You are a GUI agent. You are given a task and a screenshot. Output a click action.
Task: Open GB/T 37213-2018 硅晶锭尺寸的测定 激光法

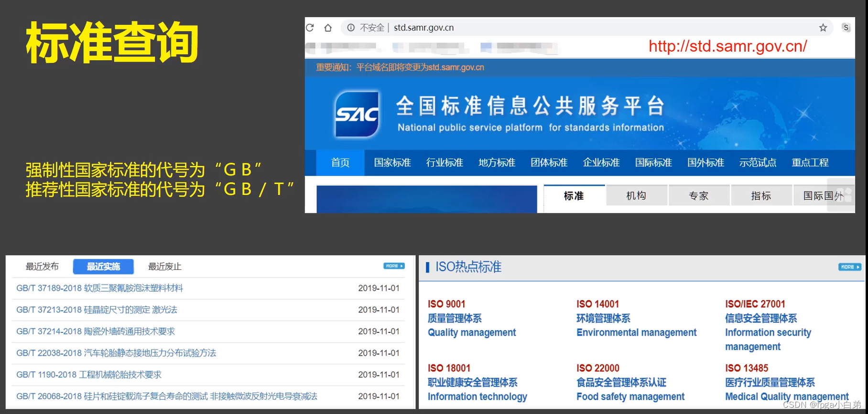coord(97,310)
